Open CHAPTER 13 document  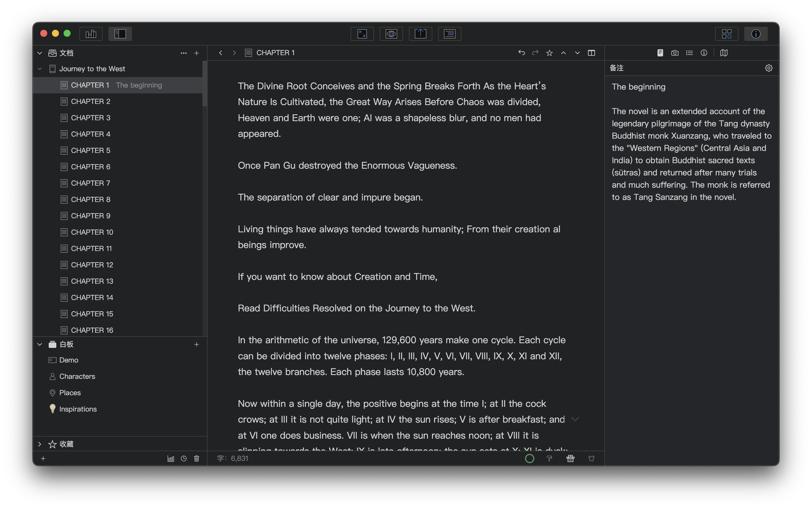point(118,281)
